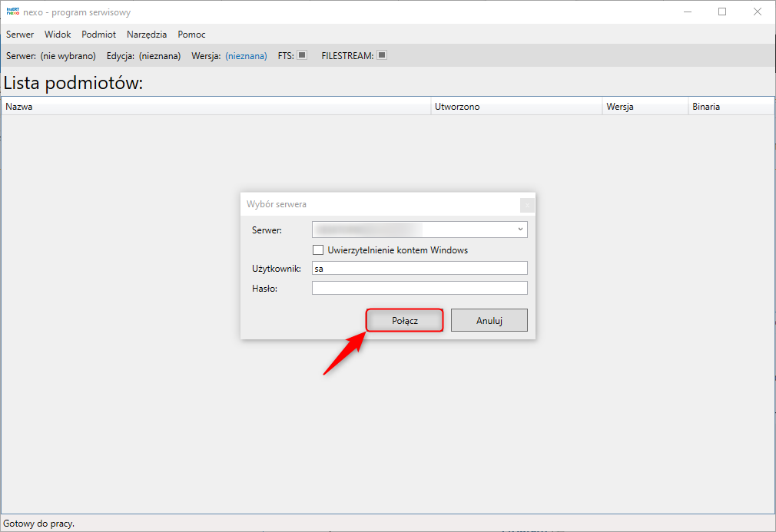Click the Lista podmiotów heading
Screen dimensions: 776x532
click(73, 83)
